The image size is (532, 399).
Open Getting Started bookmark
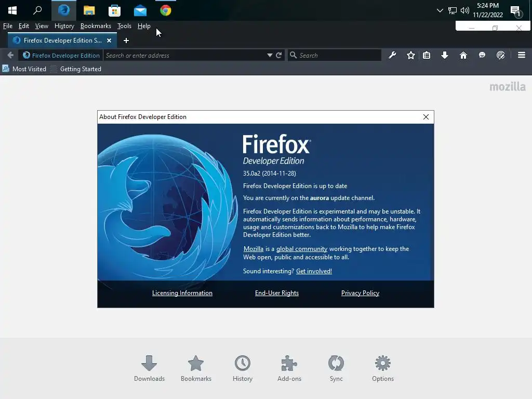76,69
